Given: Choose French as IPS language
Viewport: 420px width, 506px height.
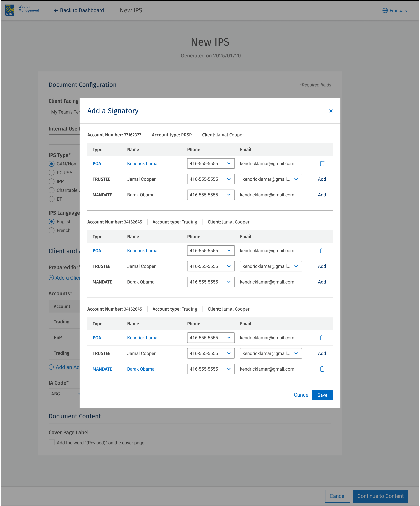Looking at the screenshot, I should (52, 230).
